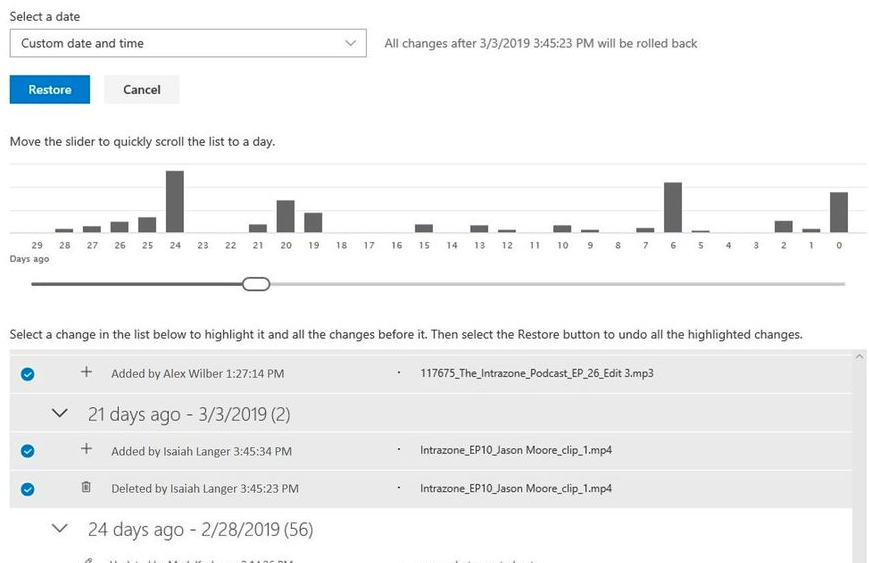Image resolution: width=869 pixels, height=563 pixels.
Task: Toggle the checkmark on the Alex Wilber row
Action: click(28, 373)
